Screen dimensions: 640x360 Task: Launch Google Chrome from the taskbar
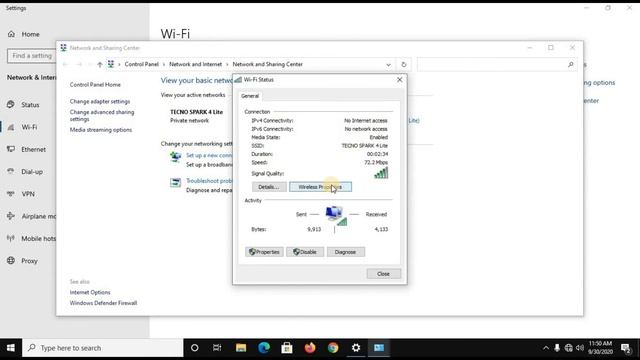click(x=333, y=348)
